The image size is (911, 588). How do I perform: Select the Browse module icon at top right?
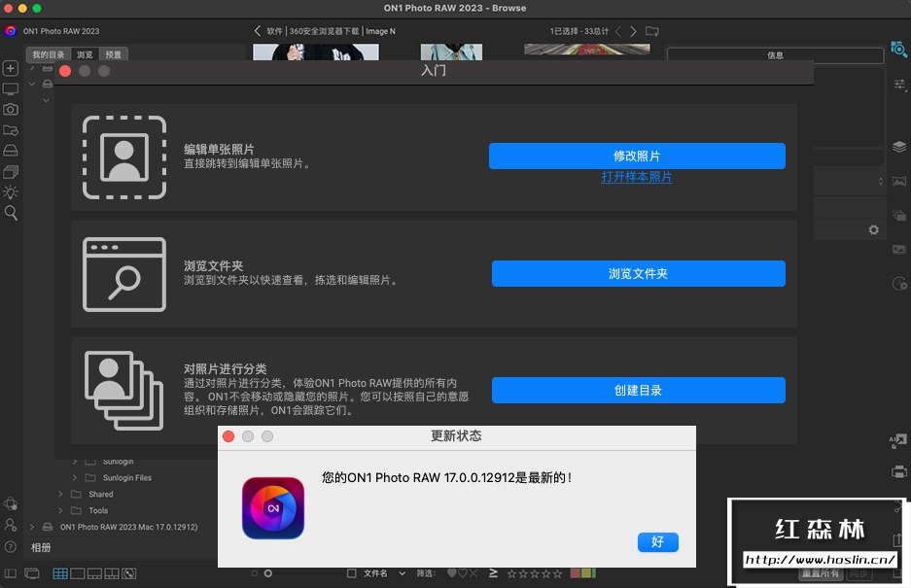coord(898,50)
